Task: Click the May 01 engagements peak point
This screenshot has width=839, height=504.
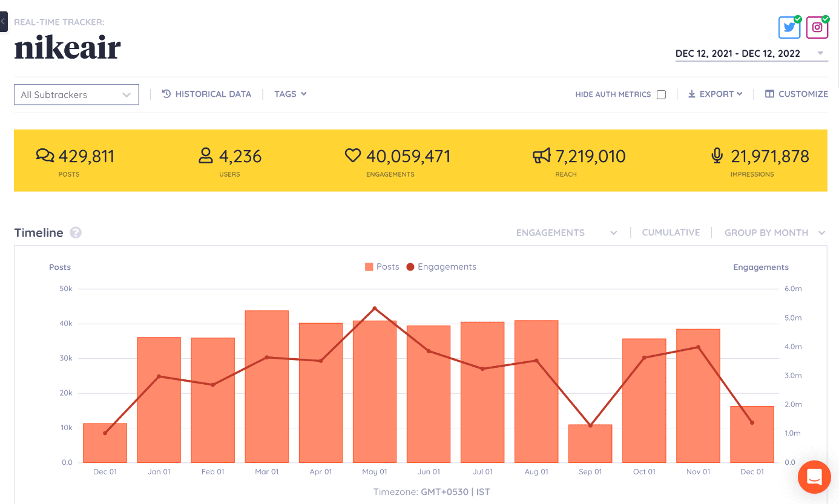Action: (x=375, y=309)
